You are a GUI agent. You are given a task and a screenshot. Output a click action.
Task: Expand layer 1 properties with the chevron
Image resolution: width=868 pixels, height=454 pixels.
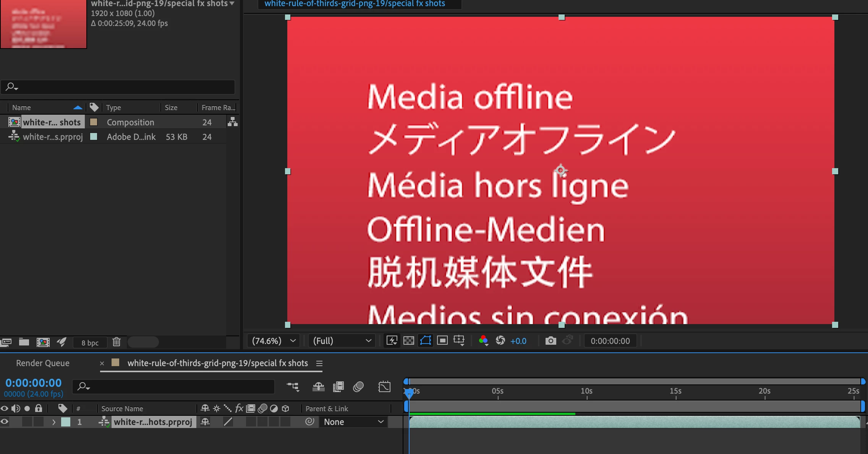[x=53, y=422]
